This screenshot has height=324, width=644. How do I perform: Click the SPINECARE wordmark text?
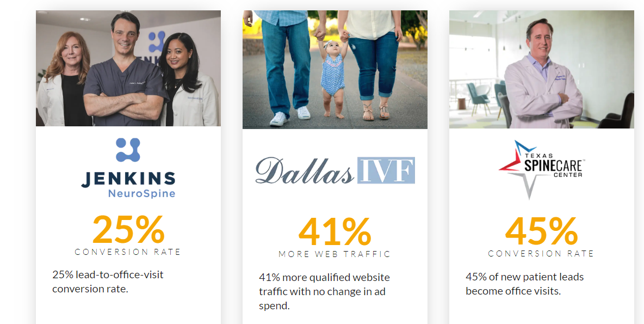click(x=553, y=166)
